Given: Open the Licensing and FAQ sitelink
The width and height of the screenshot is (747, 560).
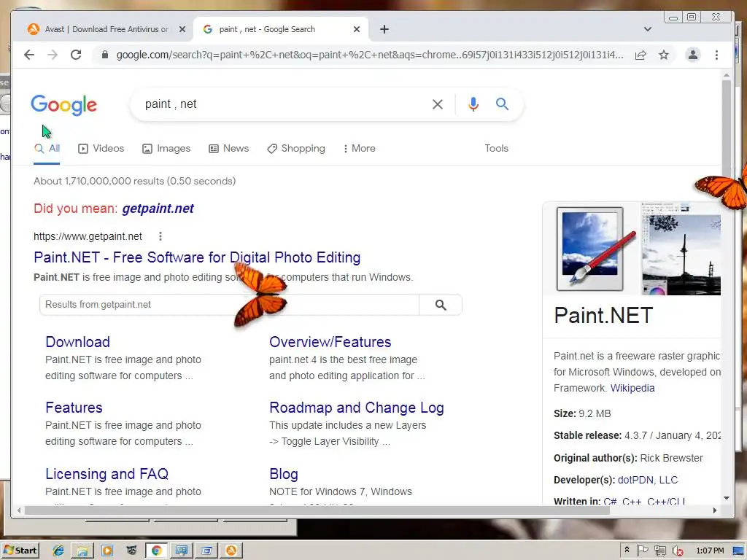Looking at the screenshot, I should click(107, 474).
